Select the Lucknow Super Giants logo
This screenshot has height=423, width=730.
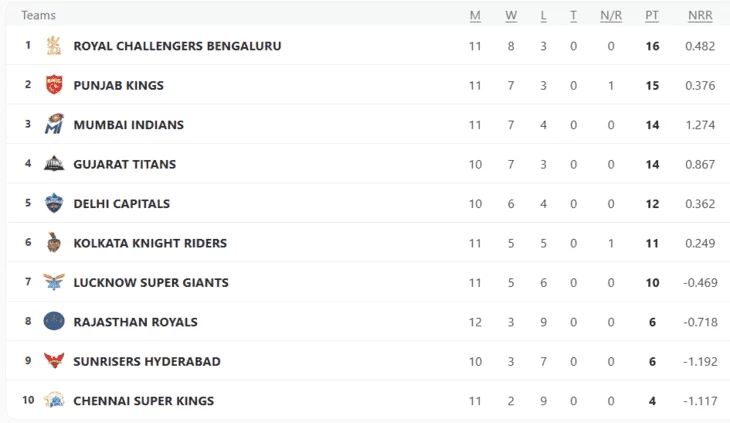click(54, 282)
